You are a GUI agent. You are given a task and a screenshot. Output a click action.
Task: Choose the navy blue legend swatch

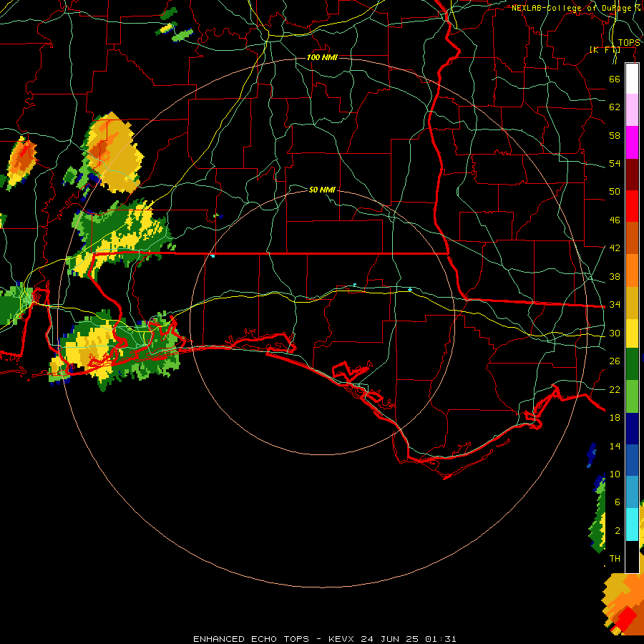[632, 429]
